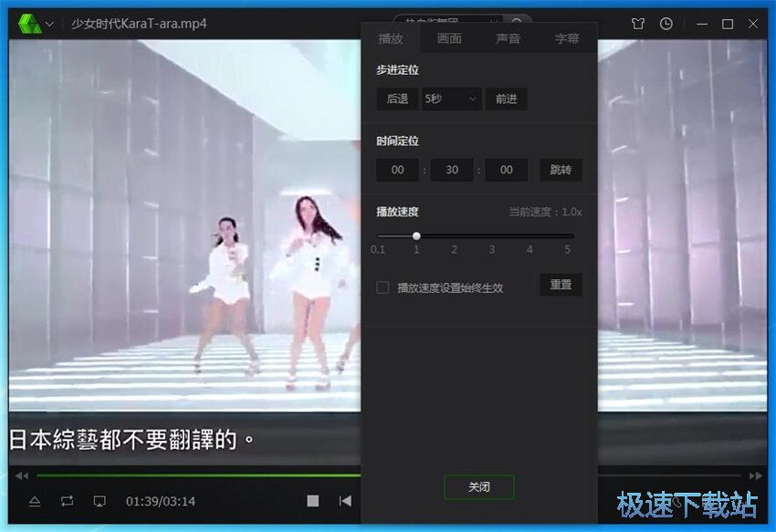Click the 当前速度：1.0x label

click(545, 212)
